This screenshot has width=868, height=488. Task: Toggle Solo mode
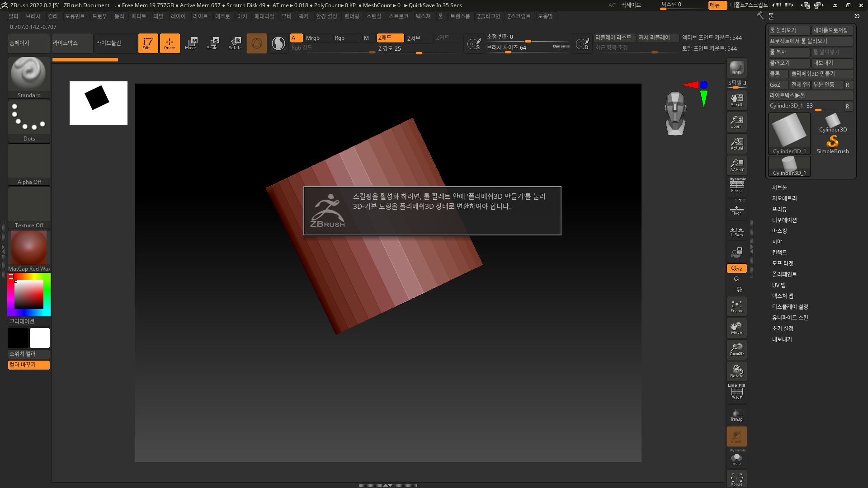tap(736, 458)
